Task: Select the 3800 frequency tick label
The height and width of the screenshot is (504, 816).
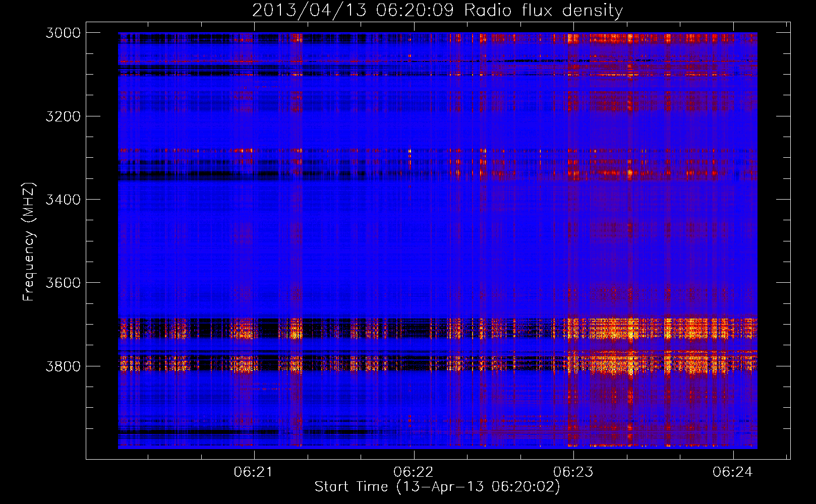Action: (63, 366)
